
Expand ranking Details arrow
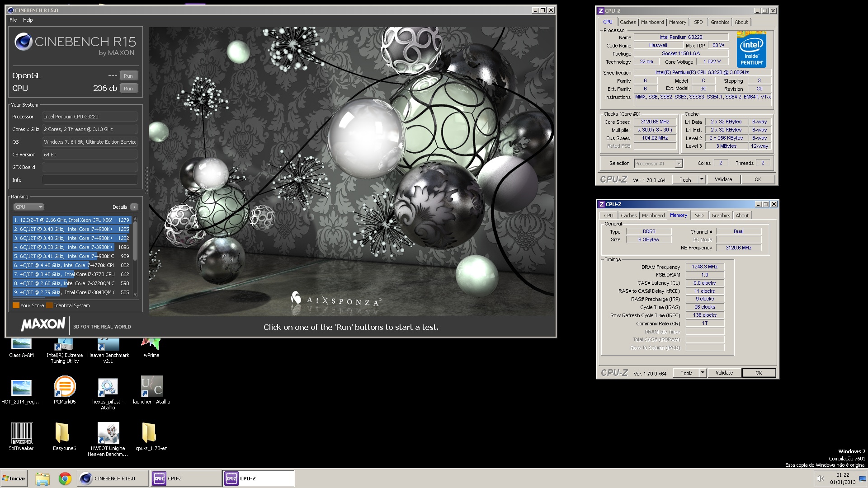point(134,207)
